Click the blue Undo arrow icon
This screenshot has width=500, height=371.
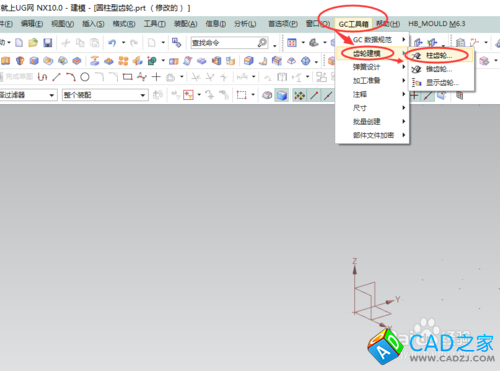(112, 43)
